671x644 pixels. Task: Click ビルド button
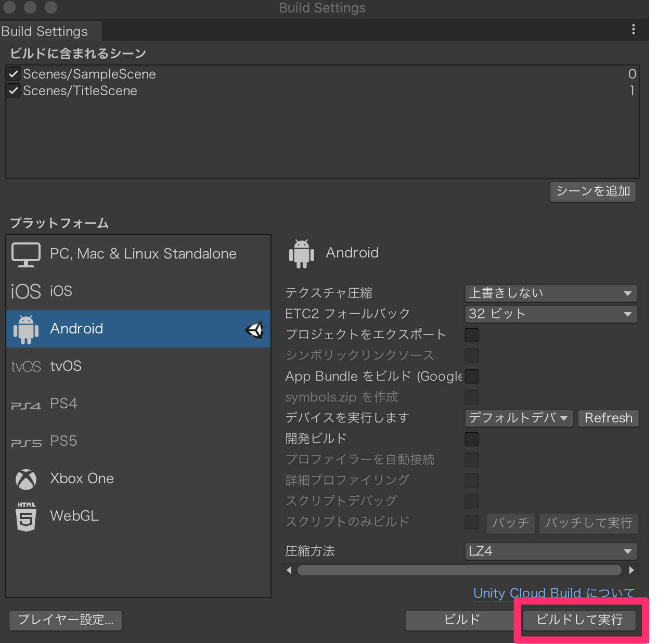pos(461,620)
